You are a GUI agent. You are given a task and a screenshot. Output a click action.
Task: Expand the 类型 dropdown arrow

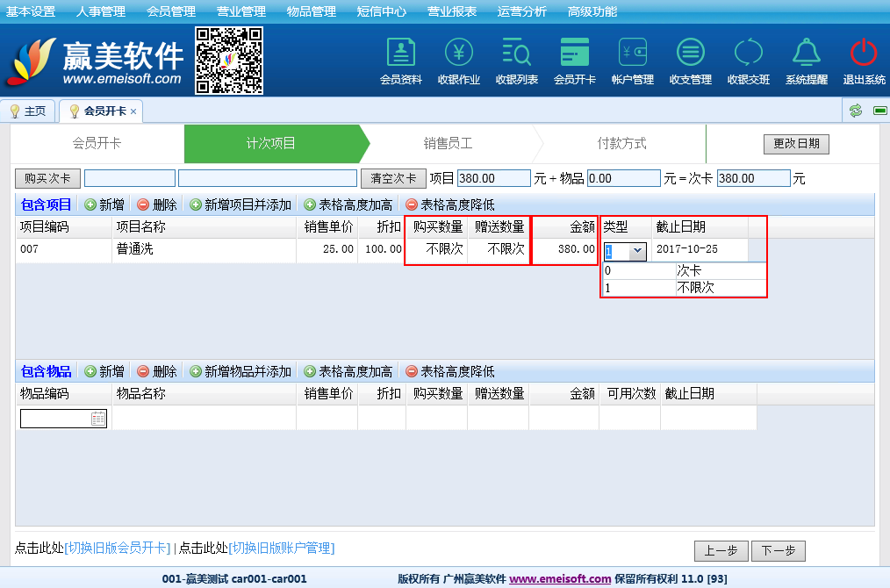(x=637, y=251)
